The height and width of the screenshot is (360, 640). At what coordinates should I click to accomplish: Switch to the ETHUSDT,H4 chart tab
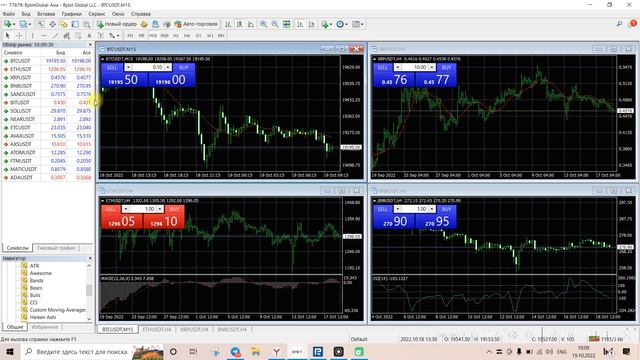[157, 329]
